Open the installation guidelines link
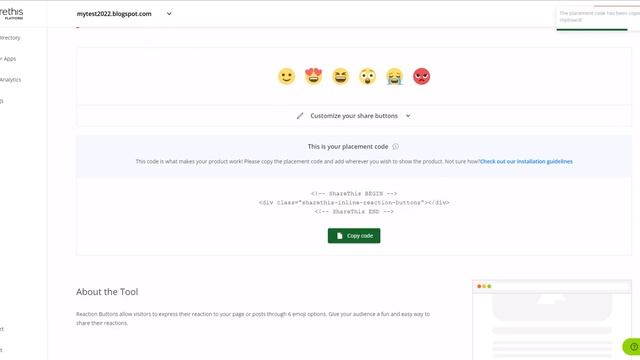The image size is (640, 360). pyautogui.click(x=526, y=162)
